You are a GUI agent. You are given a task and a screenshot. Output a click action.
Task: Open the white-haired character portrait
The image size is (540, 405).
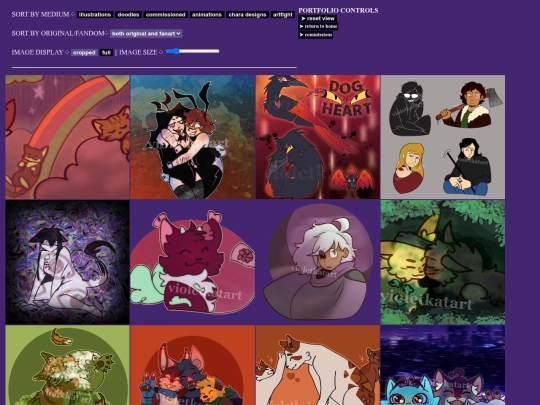[318, 262]
